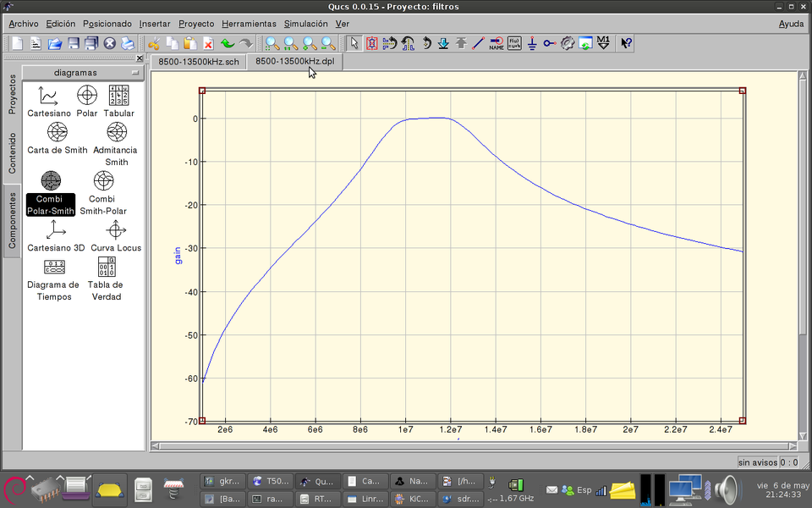Image resolution: width=812 pixels, height=508 pixels.
Task: Pick the Tabla de Verdad diagram
Action: [x=107, y=279]
